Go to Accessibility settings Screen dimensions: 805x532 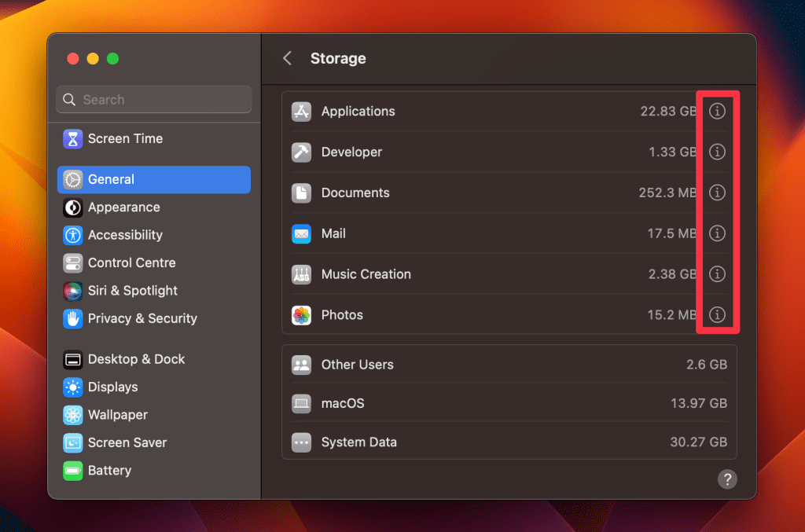[125, 235]
